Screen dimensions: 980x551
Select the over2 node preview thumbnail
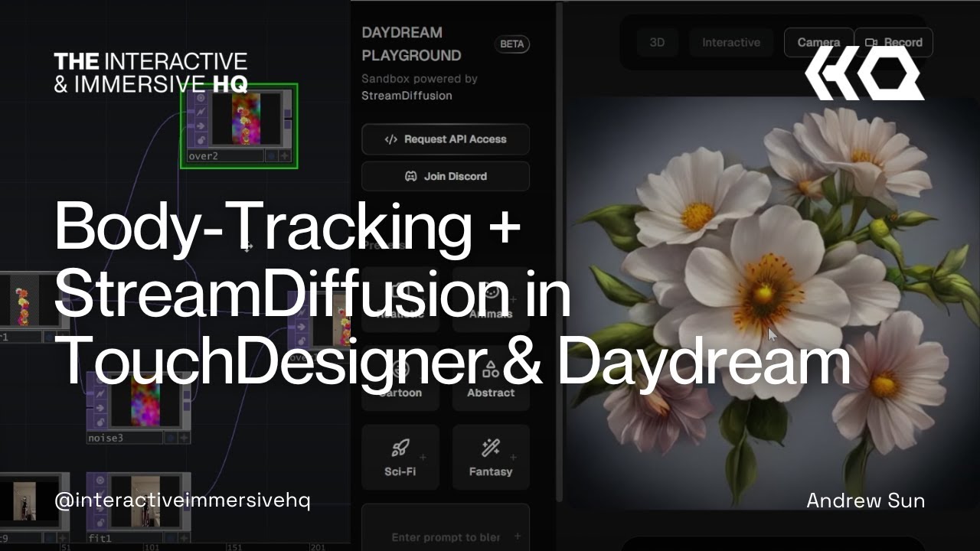pos(246,119)
